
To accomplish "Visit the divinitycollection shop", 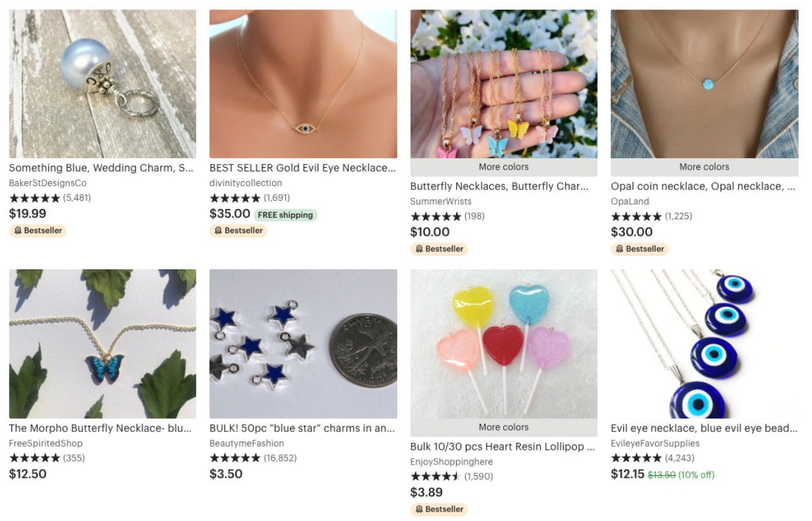I will [246, 183].
